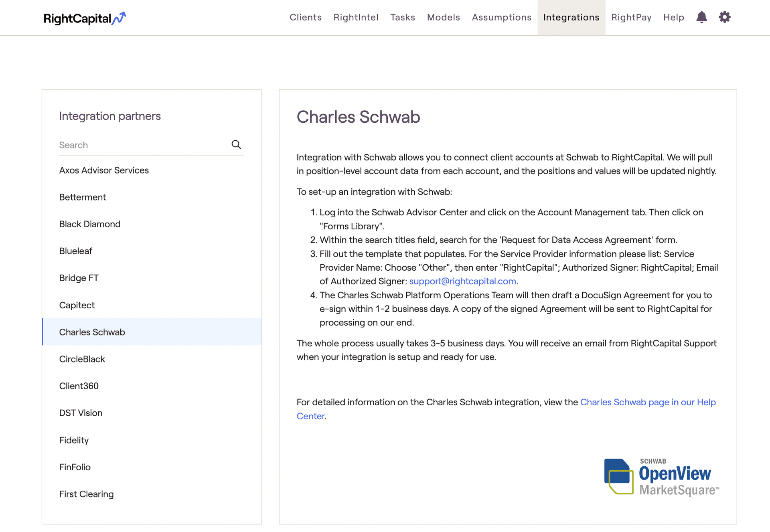Image resolution: width=770 pixels, height=532 pixels.
Task: Select Betterment in the partner list
Action: pos(152,197)
